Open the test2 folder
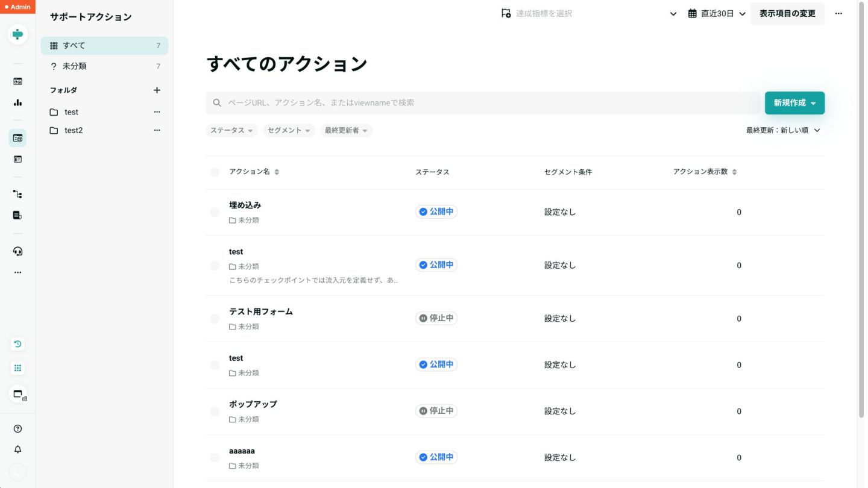Viewport: 868px width, 488px height. (74, 130)
